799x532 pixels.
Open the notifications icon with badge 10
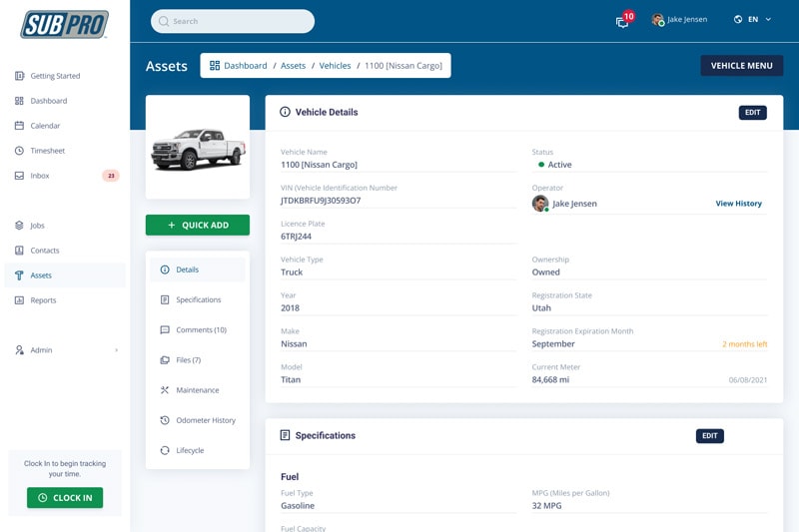623,21
